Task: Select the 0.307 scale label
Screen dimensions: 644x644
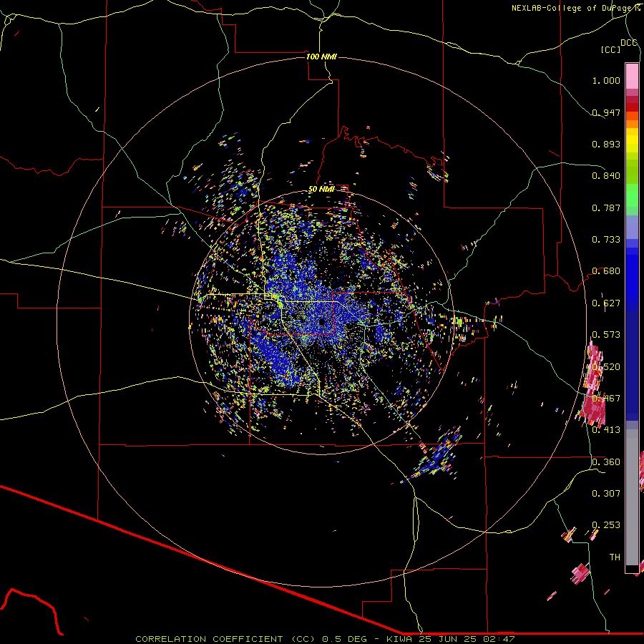Action: coord(606,494)
